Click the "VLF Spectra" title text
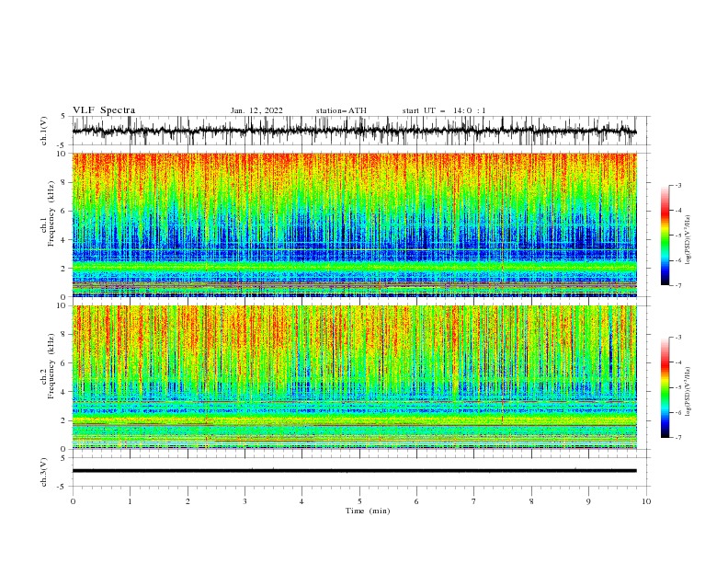The image size is (728, 563). pyautogui.click(x=104, y=110)
